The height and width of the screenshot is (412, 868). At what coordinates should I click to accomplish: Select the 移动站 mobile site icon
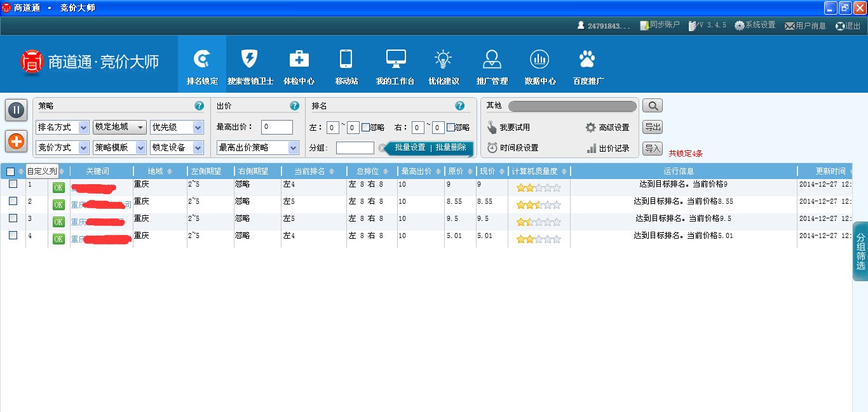click(346, 65)
